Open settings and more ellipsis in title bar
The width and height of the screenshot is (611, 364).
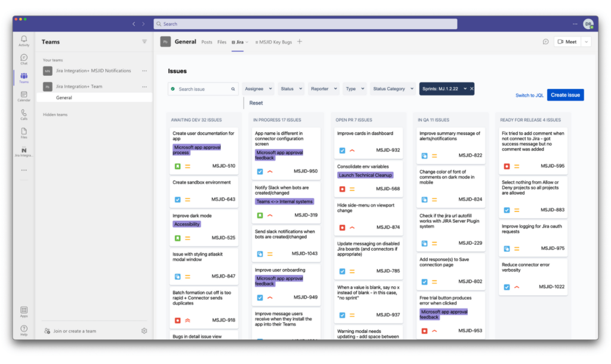pos(575,24)
